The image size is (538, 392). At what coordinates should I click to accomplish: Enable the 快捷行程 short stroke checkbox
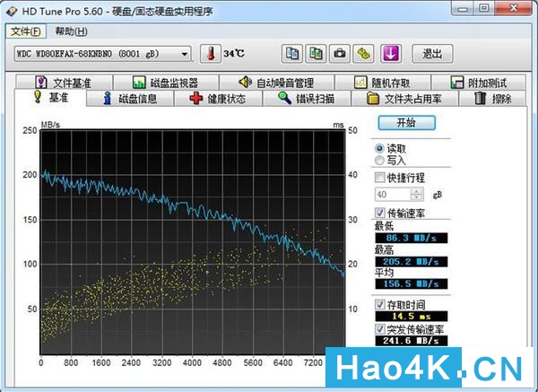[380, 178]
